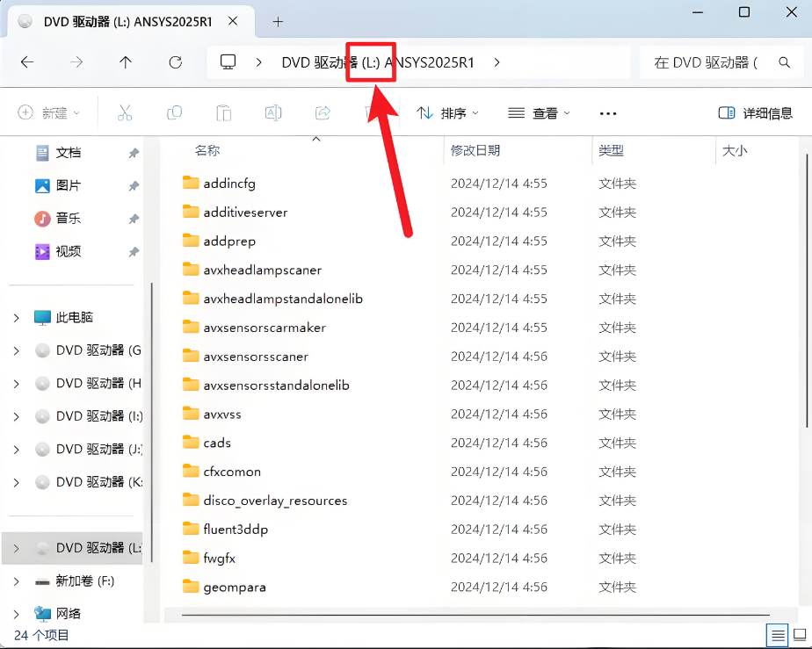Viewport: 812px width, 649px height.
Task: Open the 新建 dropdown
Action: pos(48,112)
